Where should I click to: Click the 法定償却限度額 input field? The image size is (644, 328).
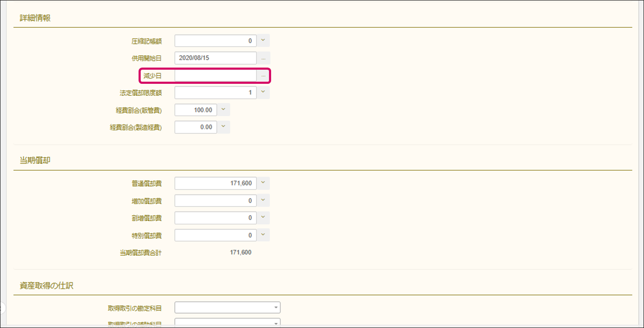point(216,92)
